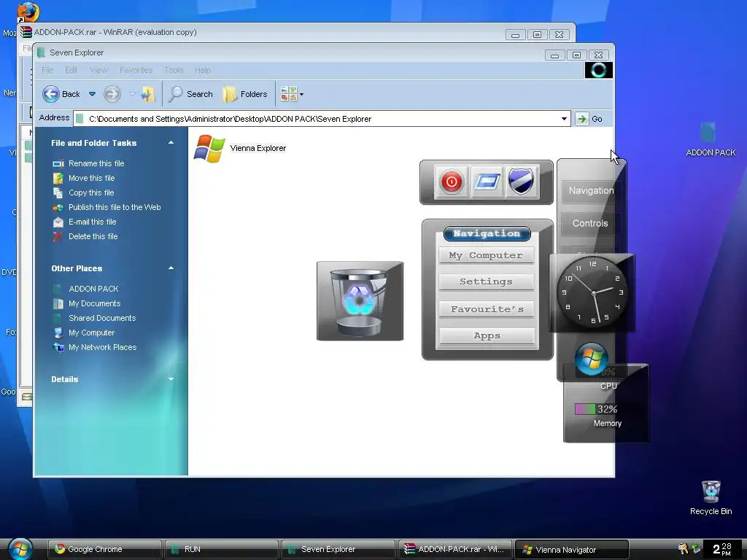The height and width of the screenshot is (560, 747).
Task: Click Move this file link
Action: [91, 178]
